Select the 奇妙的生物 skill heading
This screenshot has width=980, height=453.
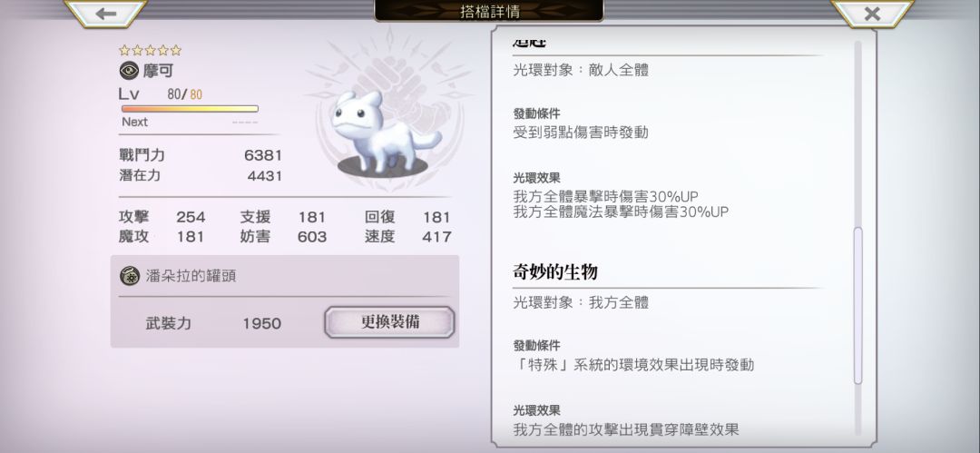(555, 271)
